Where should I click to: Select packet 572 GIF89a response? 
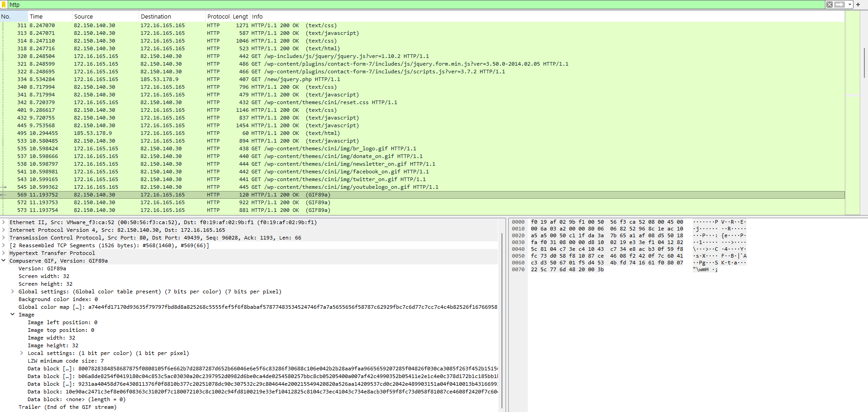422,202
